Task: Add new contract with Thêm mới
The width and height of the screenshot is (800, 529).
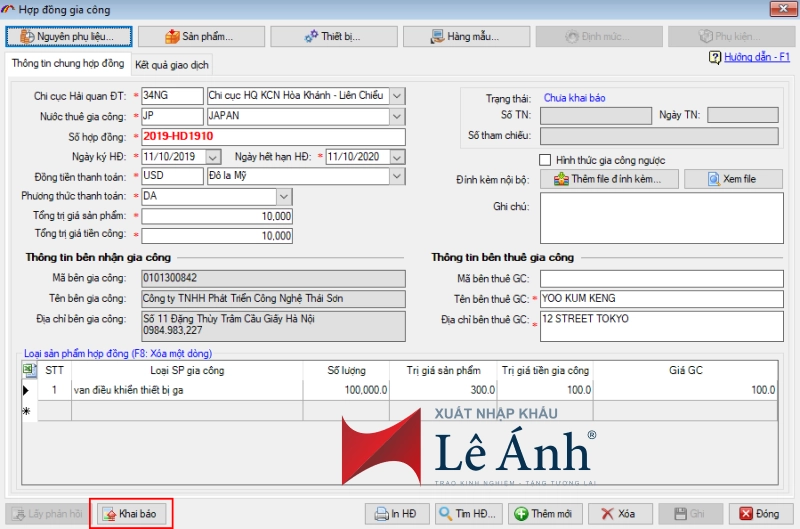Action: (544, 514)
